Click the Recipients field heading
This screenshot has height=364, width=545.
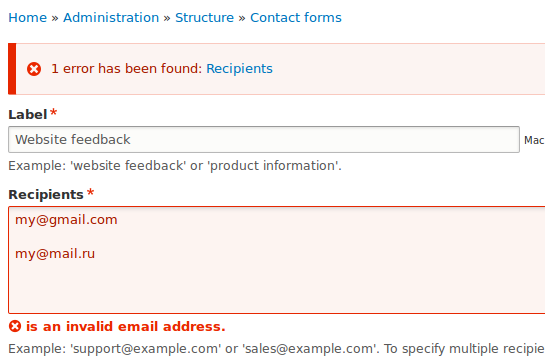coord(46,194)
